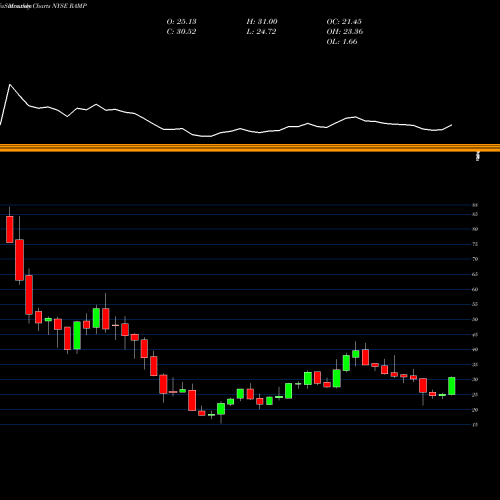Click the 15 price axis label

tap(475, 425)
